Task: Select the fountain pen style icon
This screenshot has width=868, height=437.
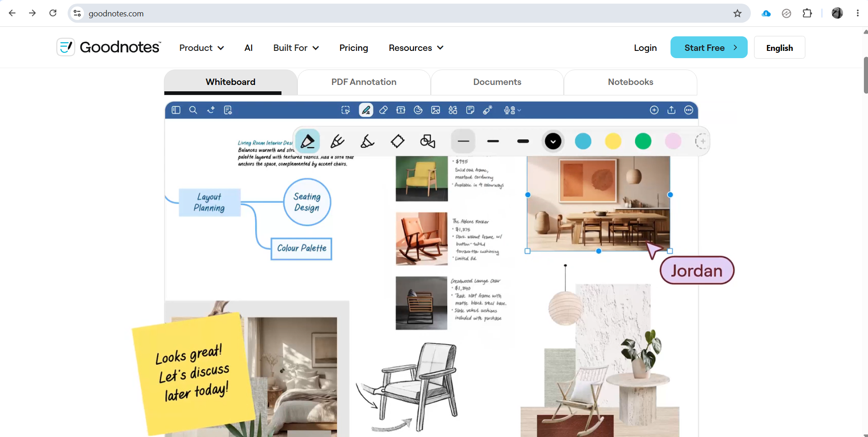Action: [308, 141]
